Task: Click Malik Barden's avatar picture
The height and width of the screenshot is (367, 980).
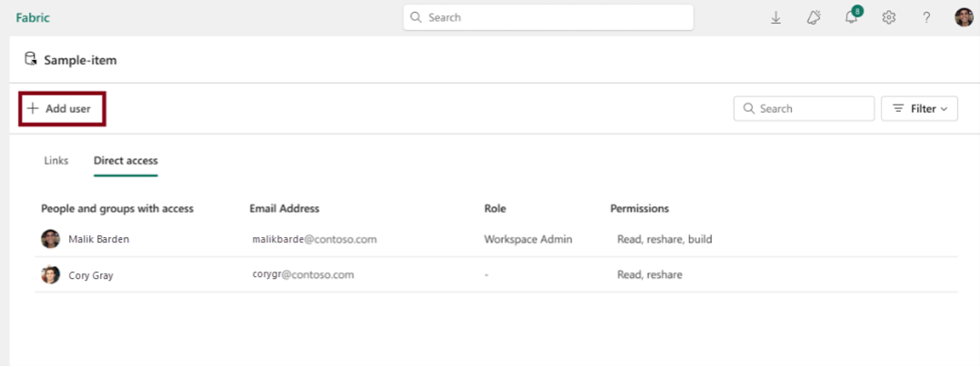Action: pyautogui.click(x=51, y=239)
